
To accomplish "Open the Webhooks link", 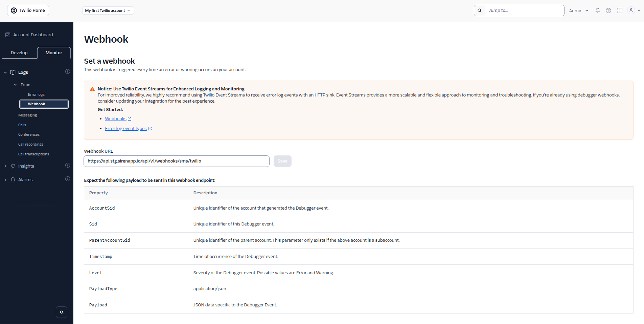I will [116, 118].
